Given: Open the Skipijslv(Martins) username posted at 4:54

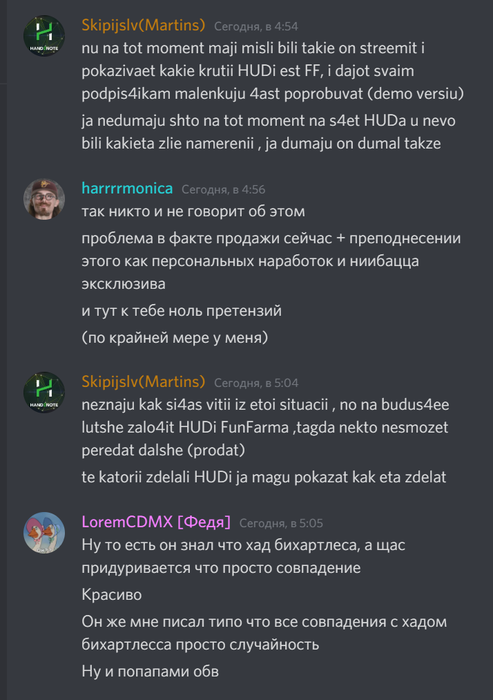Looking at the screenshot, I should pos(143,25).
